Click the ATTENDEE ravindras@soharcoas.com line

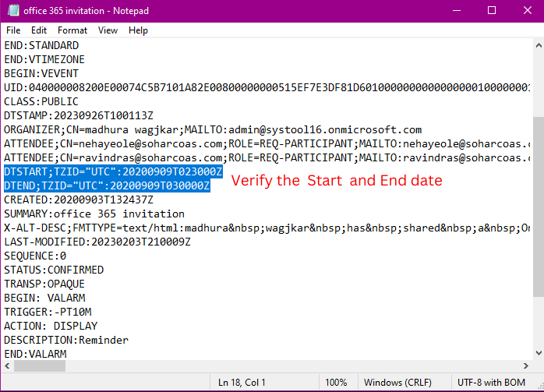pos(267,158)
